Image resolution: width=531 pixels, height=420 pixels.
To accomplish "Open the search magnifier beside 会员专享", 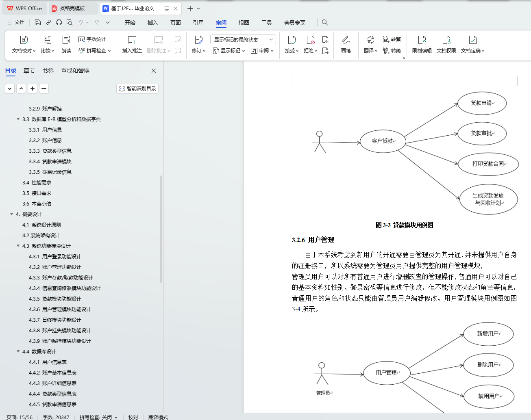I will 325,22.
